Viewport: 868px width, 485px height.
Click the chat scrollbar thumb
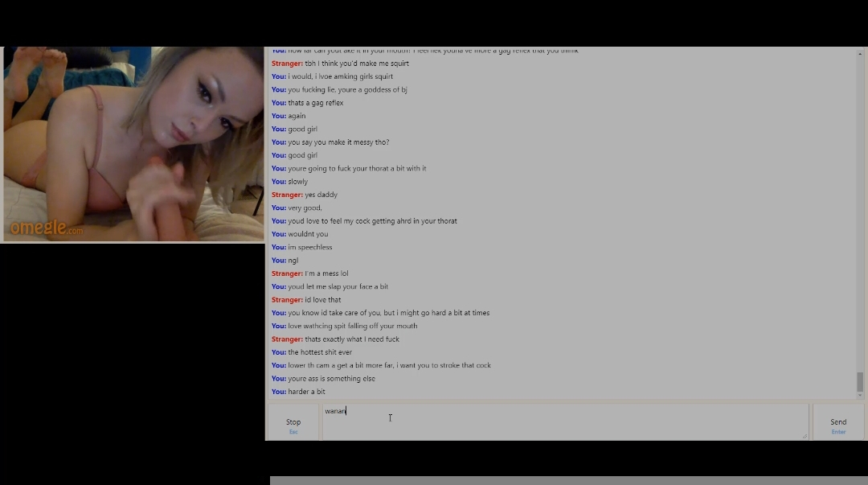pos(860,381)
